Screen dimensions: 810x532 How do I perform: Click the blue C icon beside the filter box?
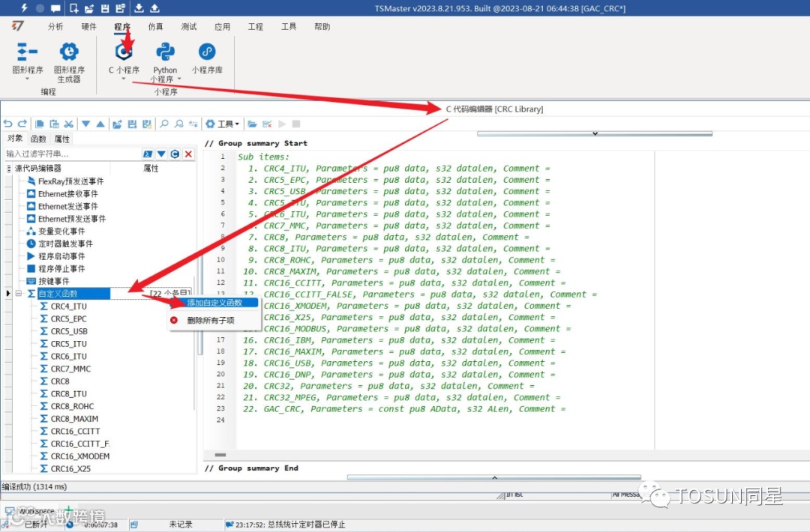point(175,154)
